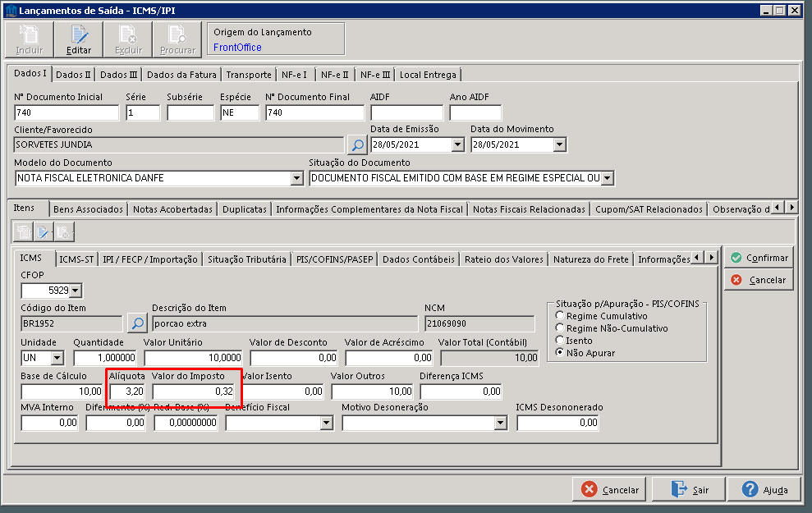Click Nº Documento Inicial field
812x513 pixels.
pos(67,112)
